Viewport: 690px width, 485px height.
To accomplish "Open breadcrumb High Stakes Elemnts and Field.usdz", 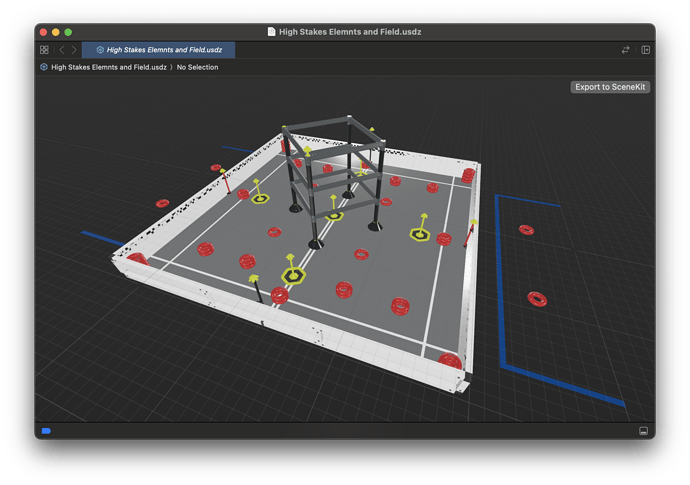I will (110, 67).
